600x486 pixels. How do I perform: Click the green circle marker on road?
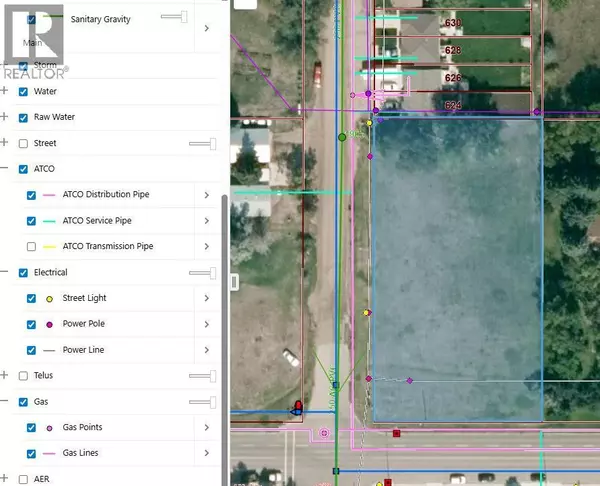[x=342, y=136]
